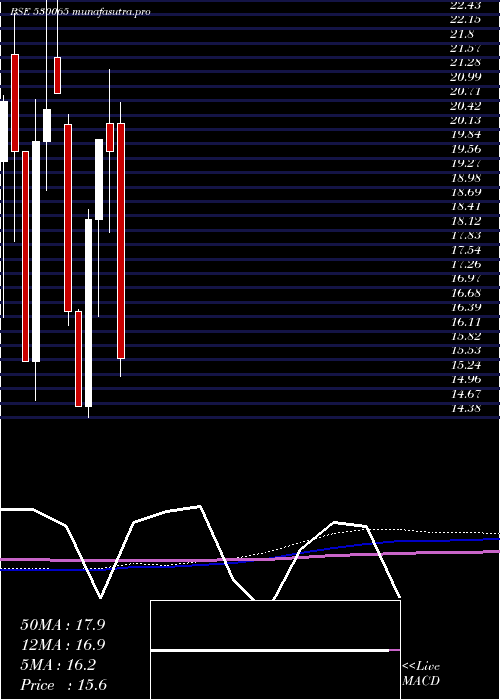
Task: Click the rightmost red candlestick
Action: [121, 241]
